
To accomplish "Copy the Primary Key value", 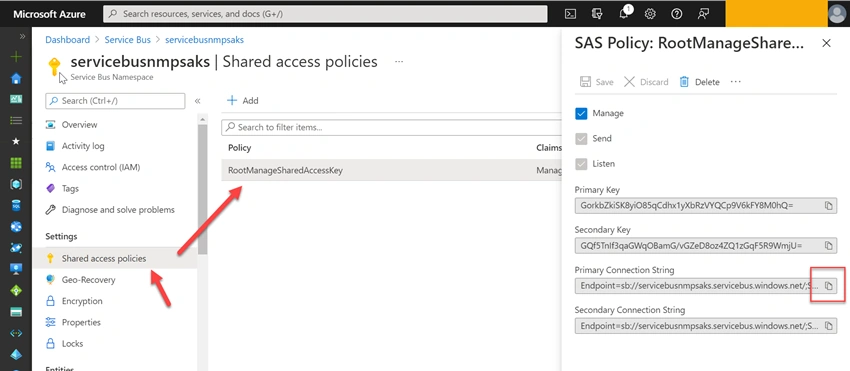I will point(828,206).
